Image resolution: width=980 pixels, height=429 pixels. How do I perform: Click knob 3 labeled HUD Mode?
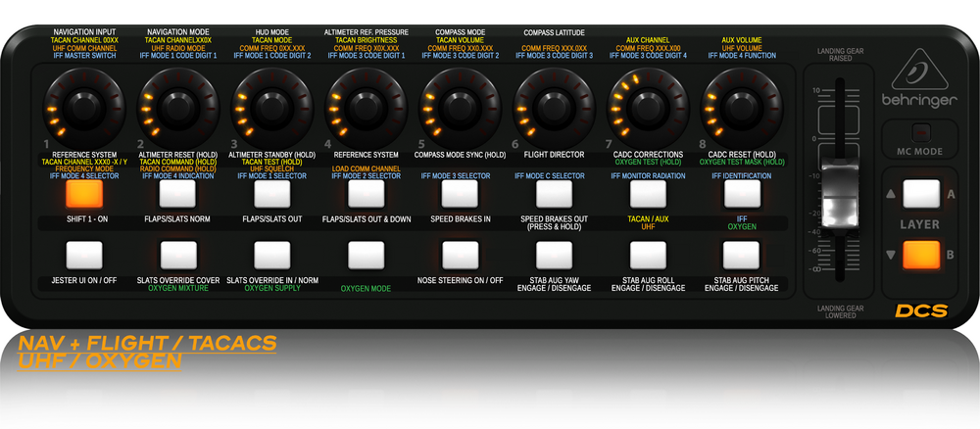[271, 107]
